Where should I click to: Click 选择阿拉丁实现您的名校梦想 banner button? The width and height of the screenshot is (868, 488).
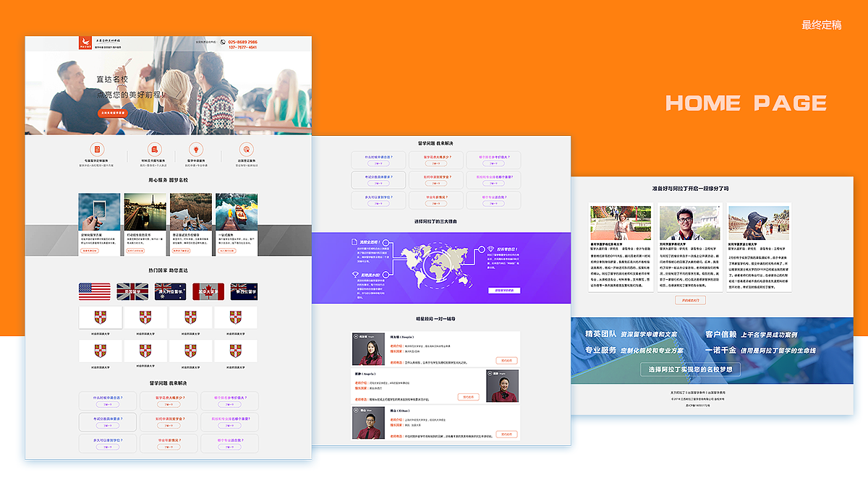(690, 369)
